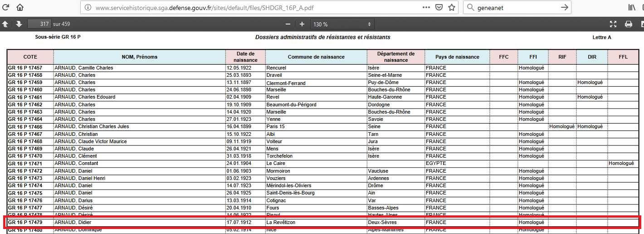
Task: Click the department 'Puy-de-Dôme'
Action: [383, 82]
